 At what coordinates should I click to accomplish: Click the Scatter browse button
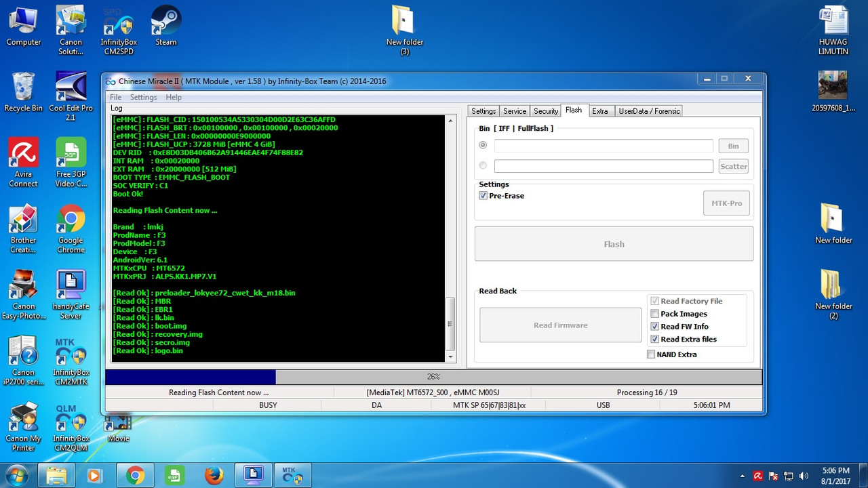point(734,166)
